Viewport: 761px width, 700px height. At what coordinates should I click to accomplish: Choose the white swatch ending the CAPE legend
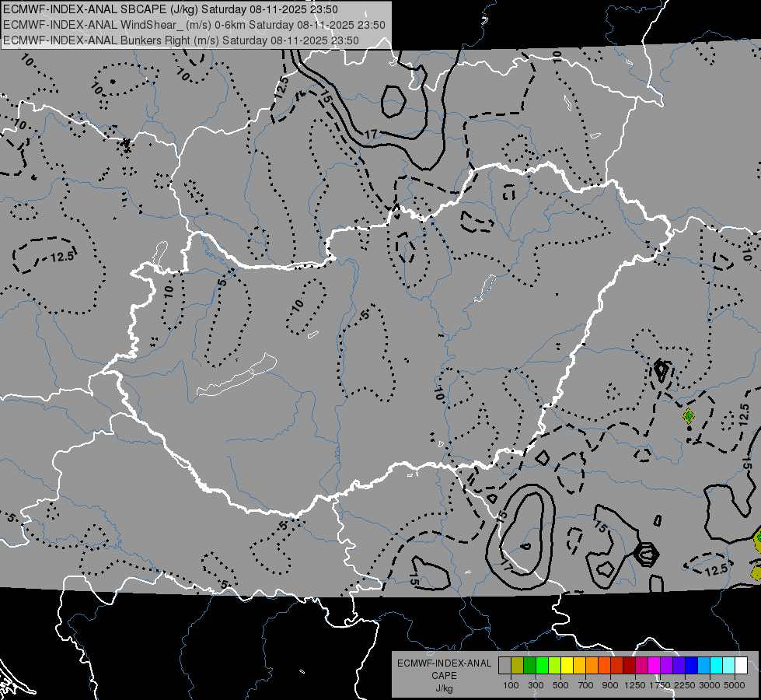coord(741,665)
